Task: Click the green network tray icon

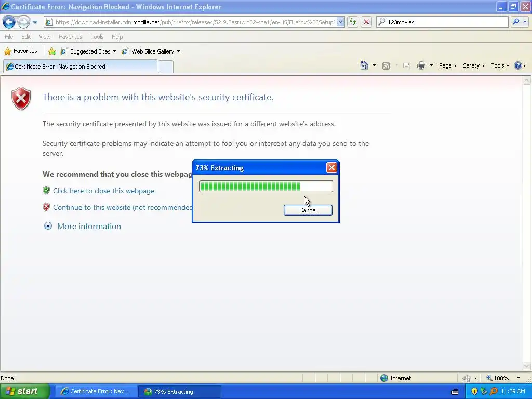Action: coord(484,392)
